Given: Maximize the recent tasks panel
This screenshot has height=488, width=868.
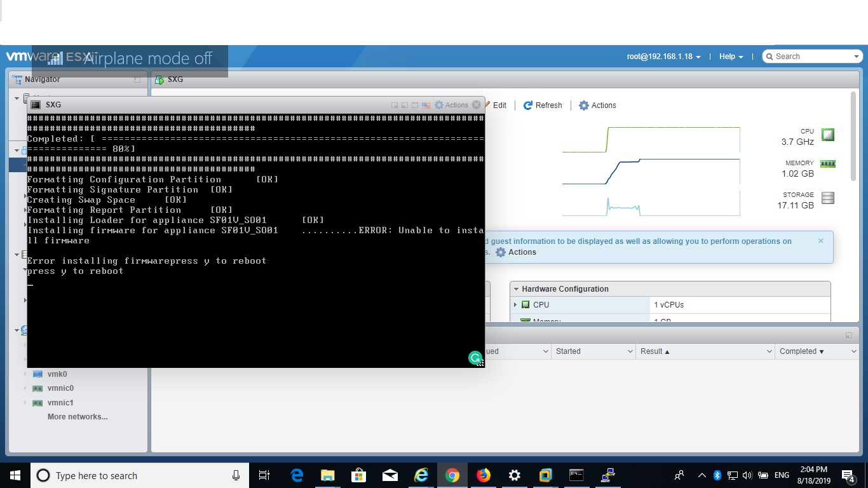Looking at the screenshot, I should tap(848, 335).
